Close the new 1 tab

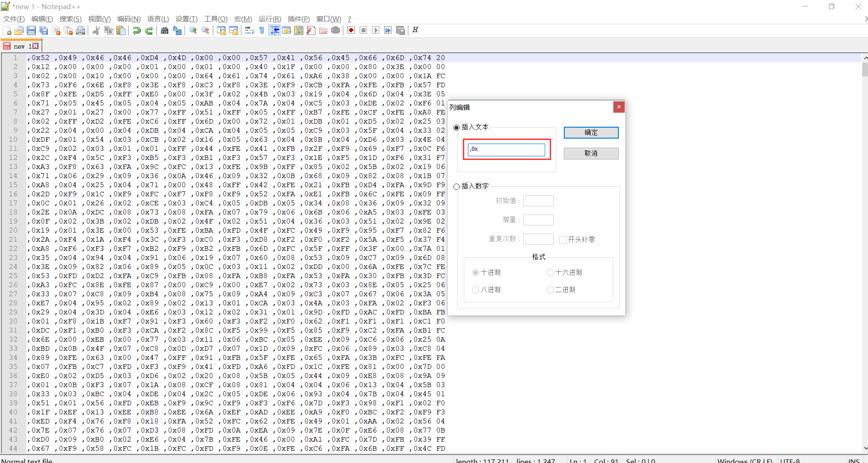35,46
